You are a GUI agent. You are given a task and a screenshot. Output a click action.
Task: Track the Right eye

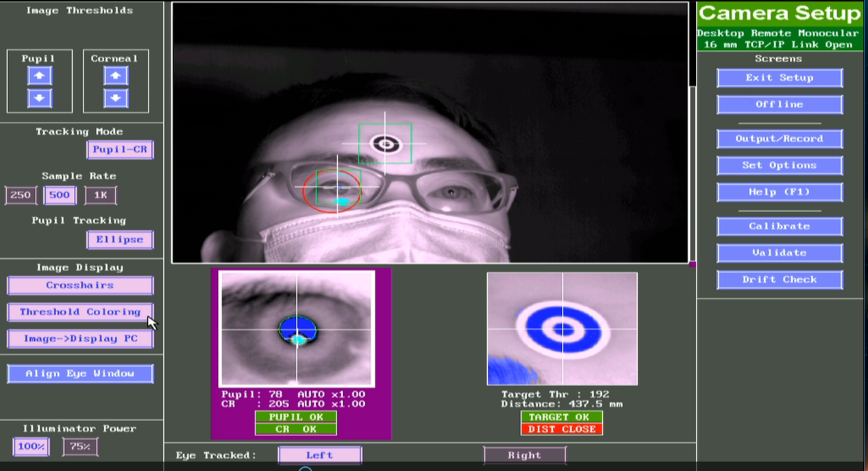tap(524, 455)
